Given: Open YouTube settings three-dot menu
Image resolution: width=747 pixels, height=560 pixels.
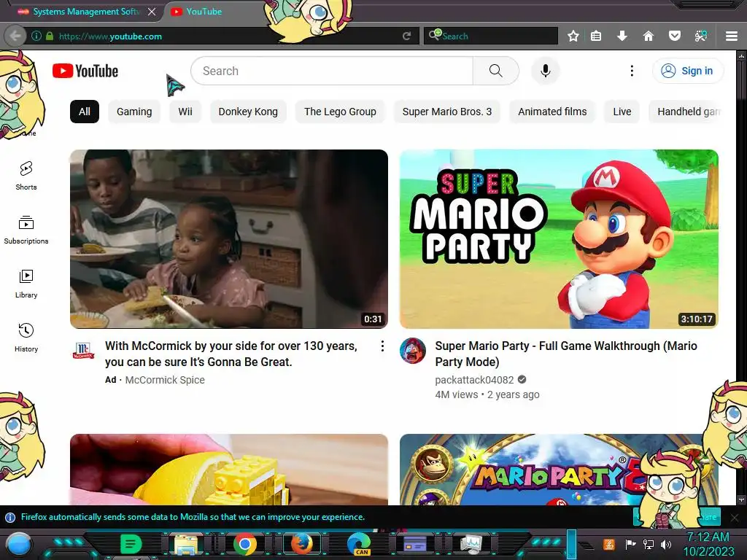Looking at the screenshot, I should [x=632, y=71].
